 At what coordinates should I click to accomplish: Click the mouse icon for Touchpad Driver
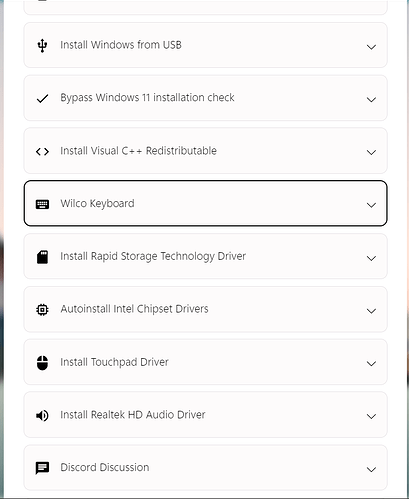[x=42, y=363]
